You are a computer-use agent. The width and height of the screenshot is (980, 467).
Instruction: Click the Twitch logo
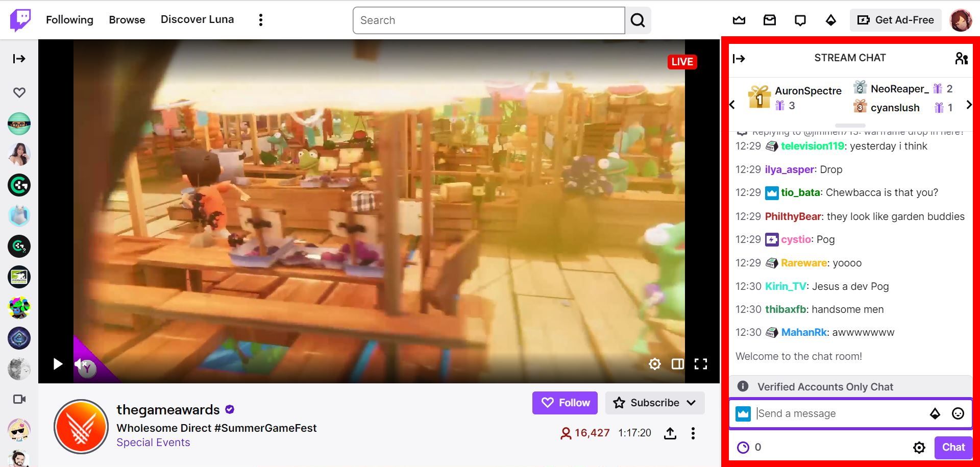pos(19,20)
